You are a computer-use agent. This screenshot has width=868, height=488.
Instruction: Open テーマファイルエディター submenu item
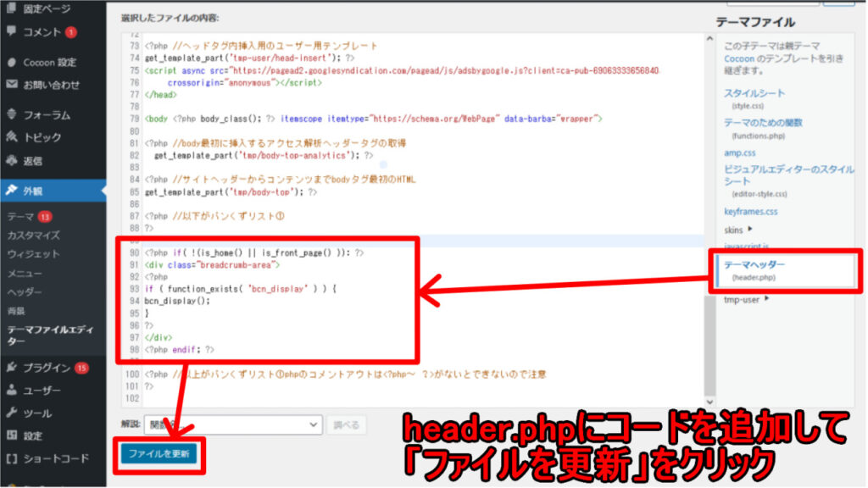[50, 335]
